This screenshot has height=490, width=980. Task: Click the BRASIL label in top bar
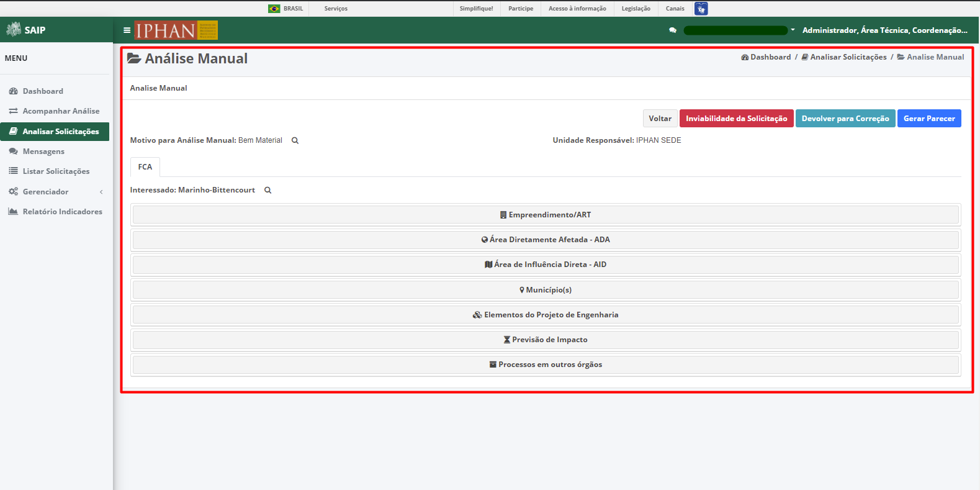point(294,9)
